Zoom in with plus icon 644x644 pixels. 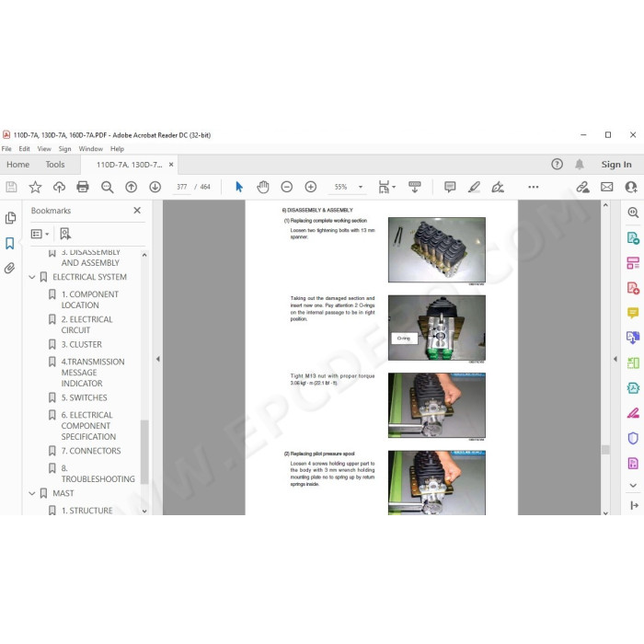tap(311, 187)
